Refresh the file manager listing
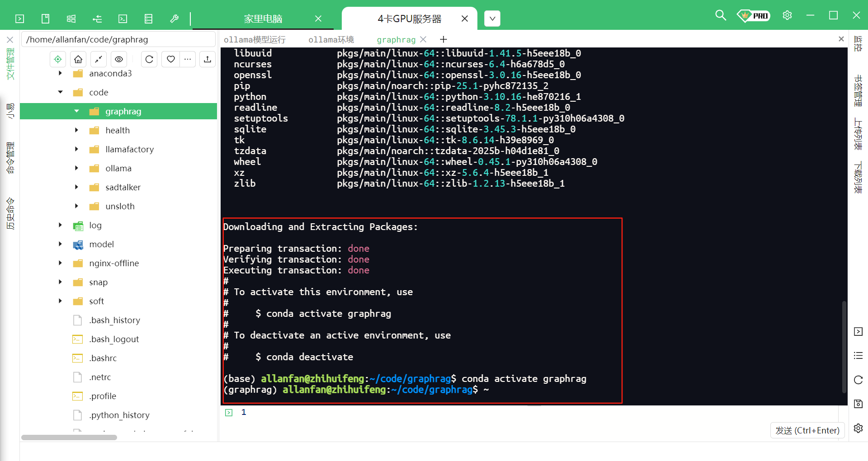Image resolution: width=868 pixels, height=461 pixels. click(149, 59)
